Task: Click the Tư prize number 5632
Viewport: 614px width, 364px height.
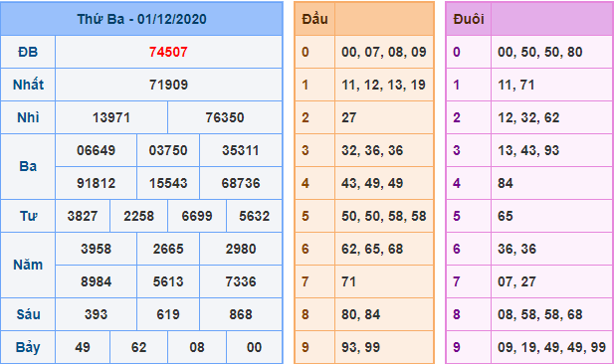Action: (x=254, y=217)
